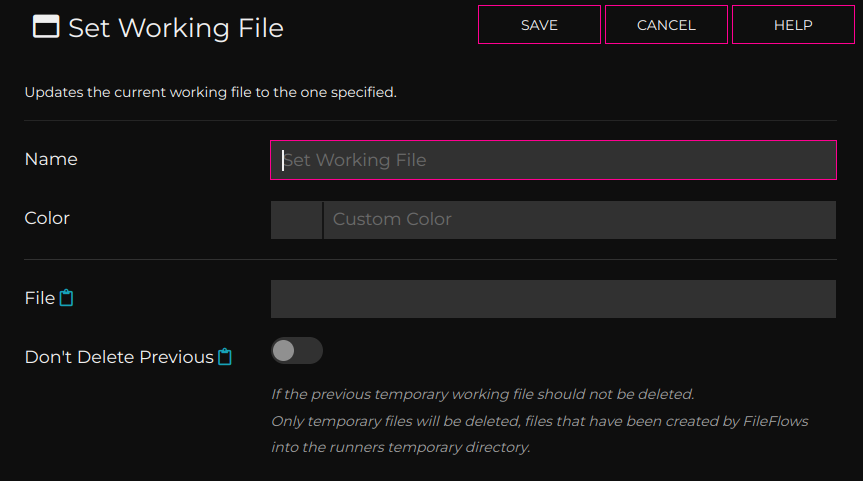Enable the Don't Delete Previous switch
The width and height of the screenshot is (863, 481).
[297, 351]
